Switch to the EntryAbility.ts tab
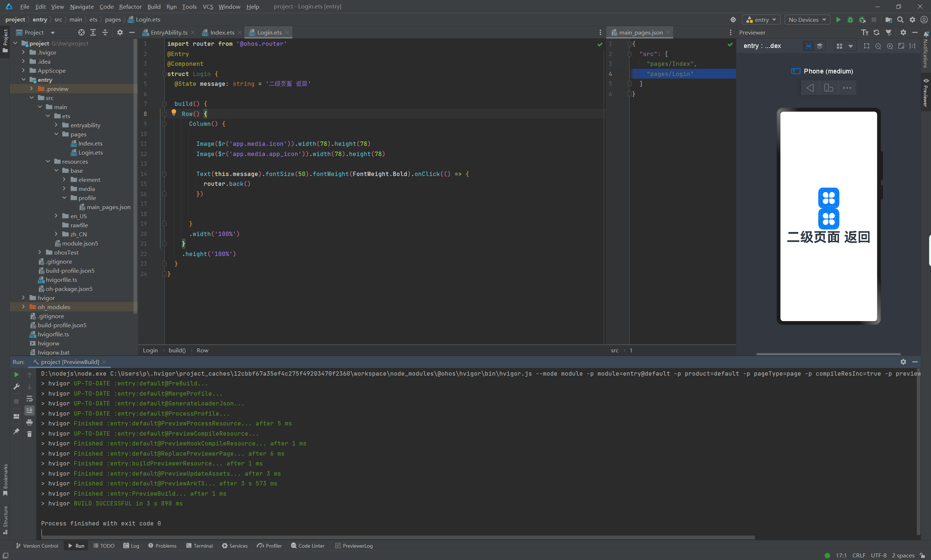This screenshot has width=931, height=560. pos(168,32)
